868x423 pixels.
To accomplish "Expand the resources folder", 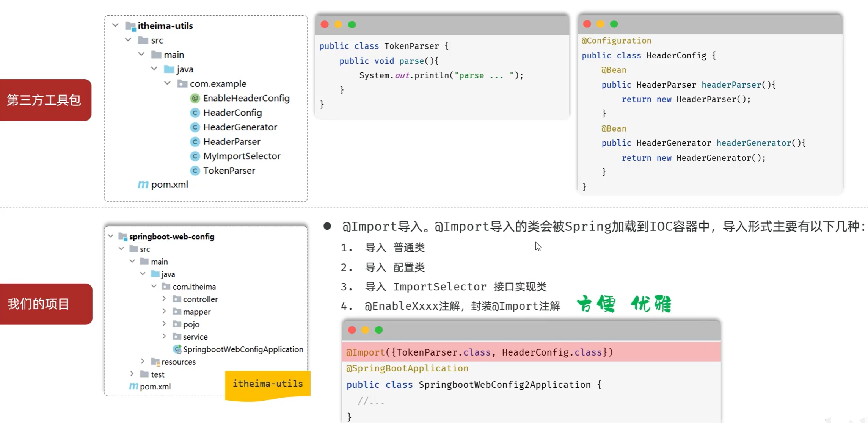I will (143, 361).
